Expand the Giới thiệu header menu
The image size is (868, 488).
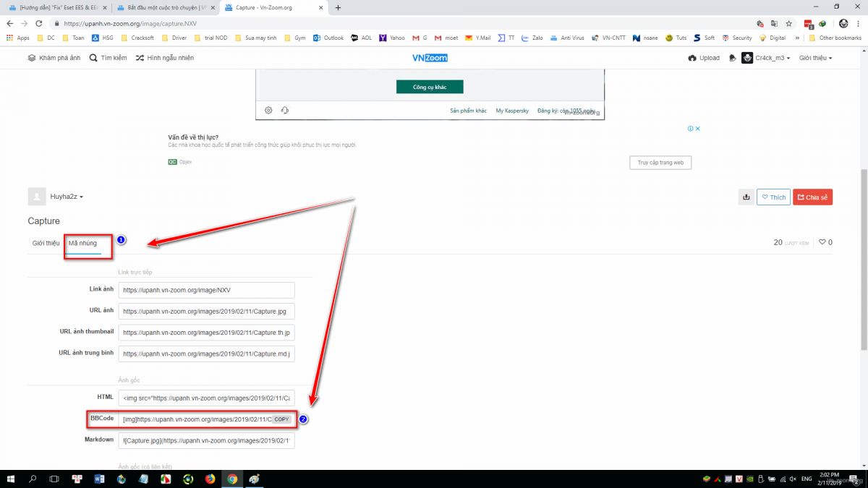coord(815,58)
